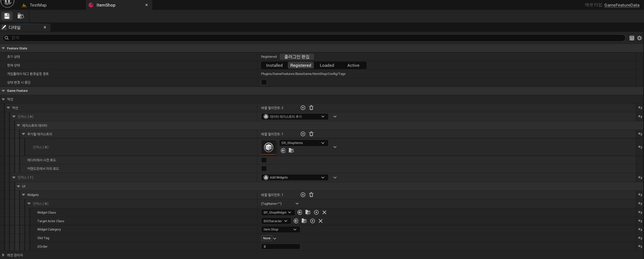
Task: Browse to DR_ShopItems in Content Browser
Action: pos(291,151)
